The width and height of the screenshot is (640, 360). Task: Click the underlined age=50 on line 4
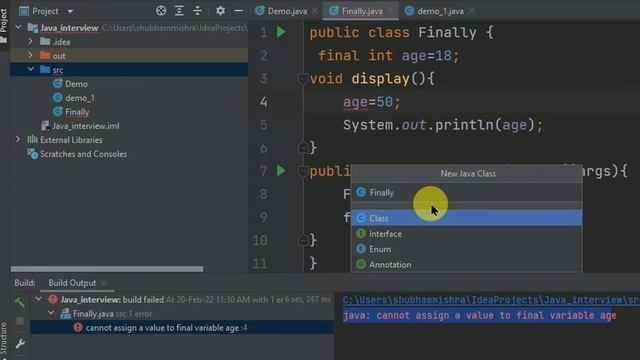coord(371,102)
